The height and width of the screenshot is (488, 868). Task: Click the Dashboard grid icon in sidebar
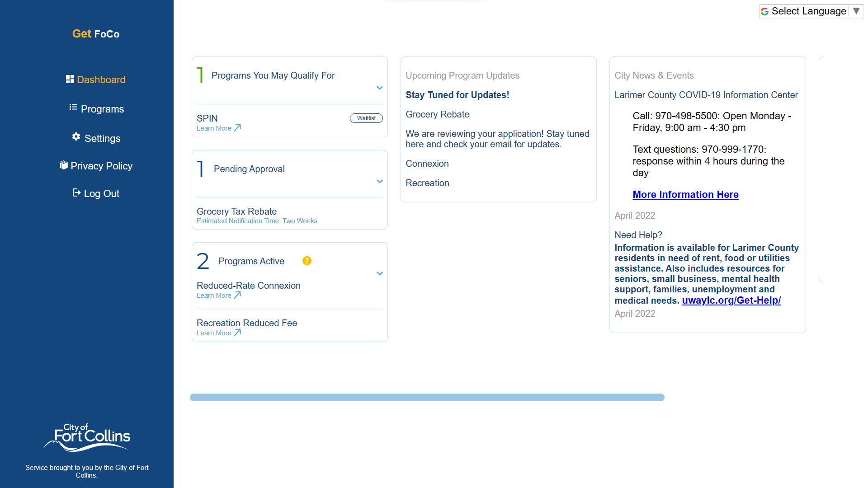[70, 80]
